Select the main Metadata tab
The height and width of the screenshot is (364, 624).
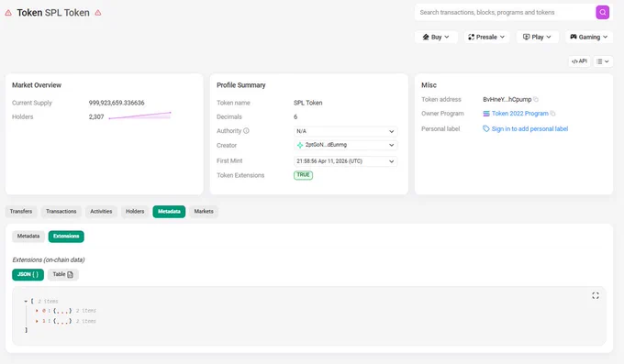click(169, 212)
